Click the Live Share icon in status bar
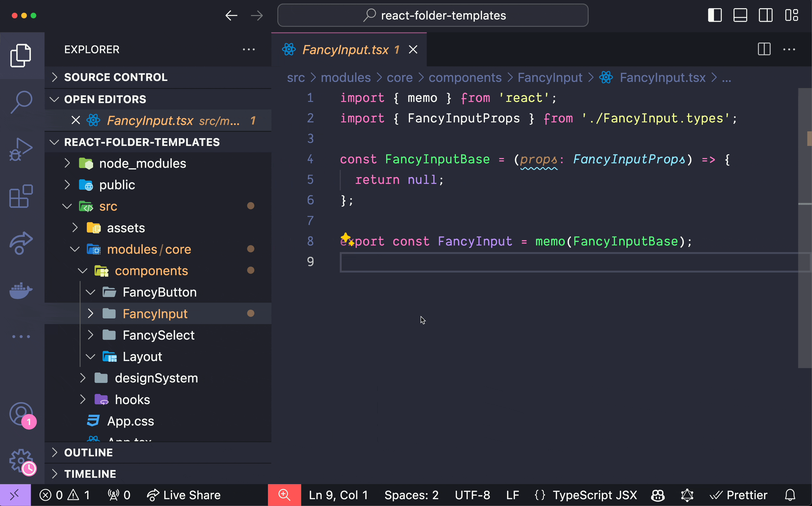 tap(153, 495)
